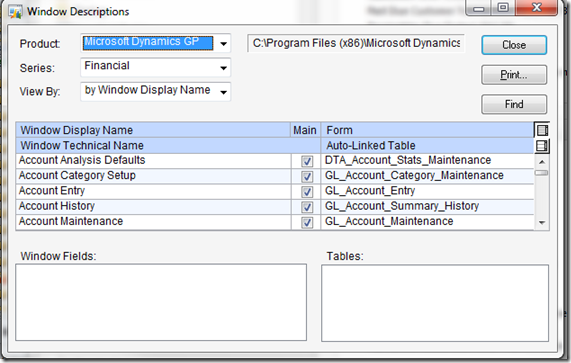Click GL_Account_Summary_History form name
This screenshot has width=571, height=363.
(x=402, y=206)
